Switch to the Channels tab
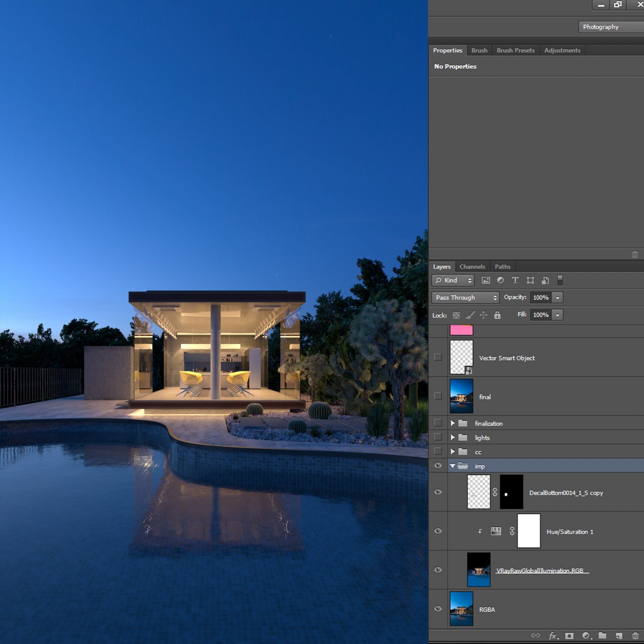Viewport: 644px width, 644px height. point(472,266)
